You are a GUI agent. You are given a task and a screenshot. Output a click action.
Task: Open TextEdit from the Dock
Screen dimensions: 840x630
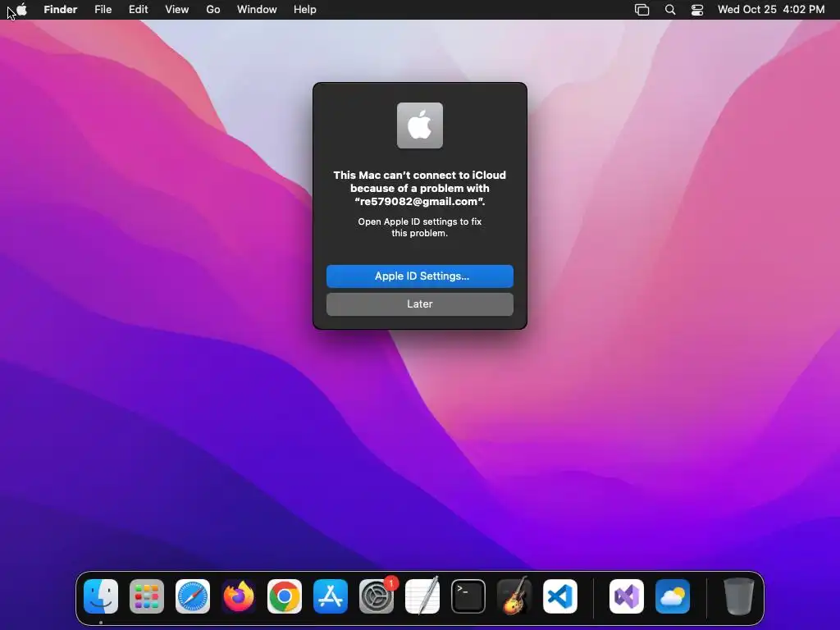tap(422, 596)
